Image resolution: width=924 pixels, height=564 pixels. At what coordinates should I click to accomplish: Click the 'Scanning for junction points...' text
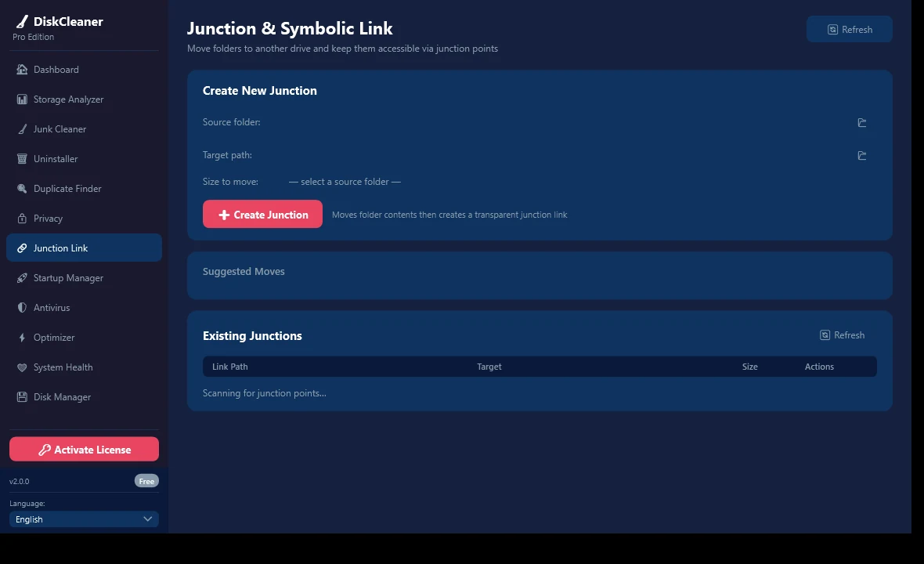click(264, 393)
